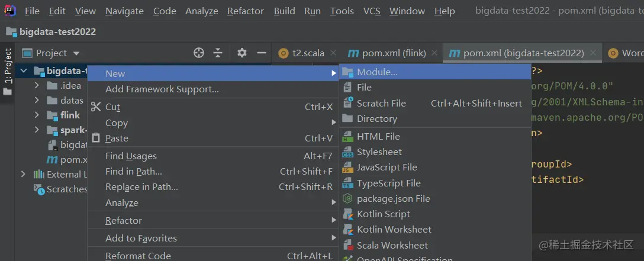Click the collapse all icon in Project panel
Screen dimensions: 644x261
218,53
